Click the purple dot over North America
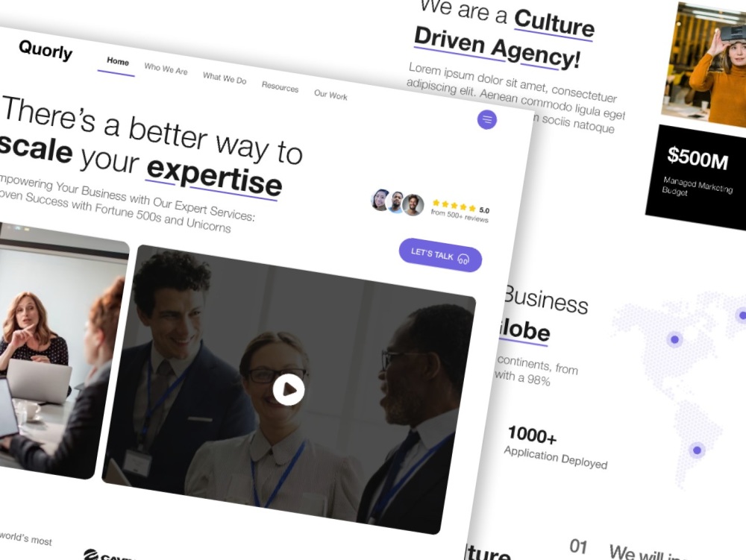 point(674,339)
